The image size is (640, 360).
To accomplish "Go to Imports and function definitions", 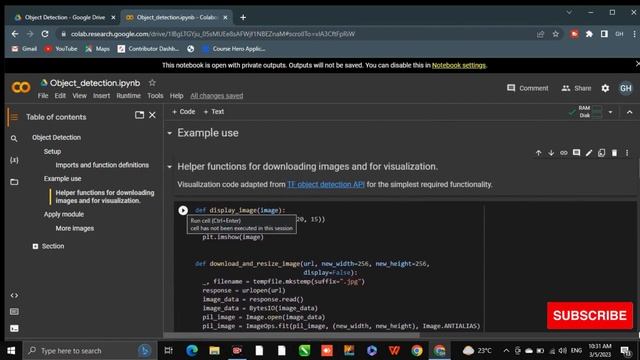I will (x=102, y=165).
